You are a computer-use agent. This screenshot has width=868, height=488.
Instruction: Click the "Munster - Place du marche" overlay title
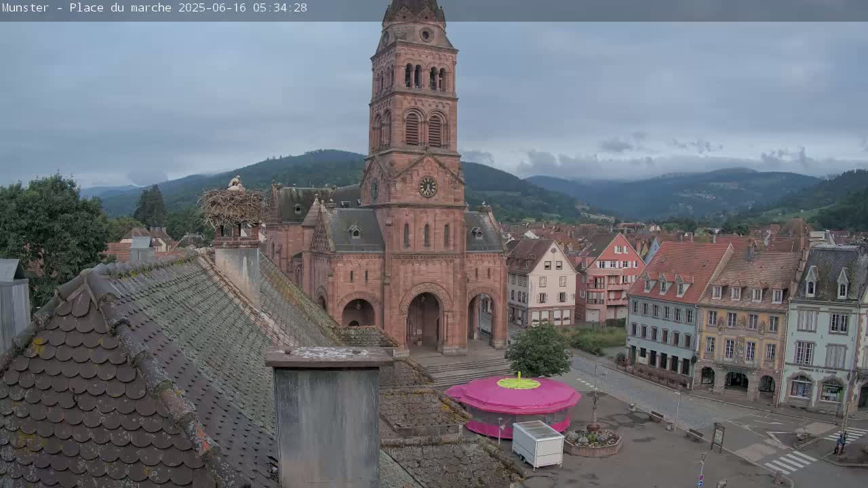(x=88, y=7)
